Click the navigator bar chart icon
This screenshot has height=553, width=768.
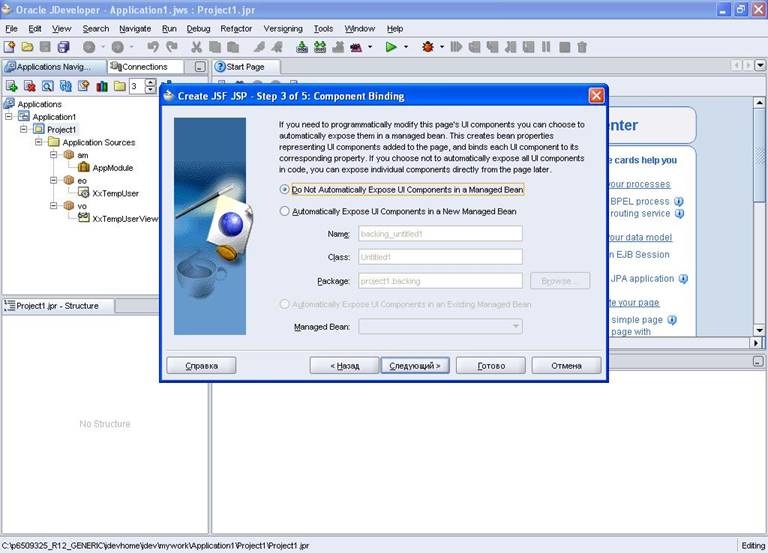[102, 86]
